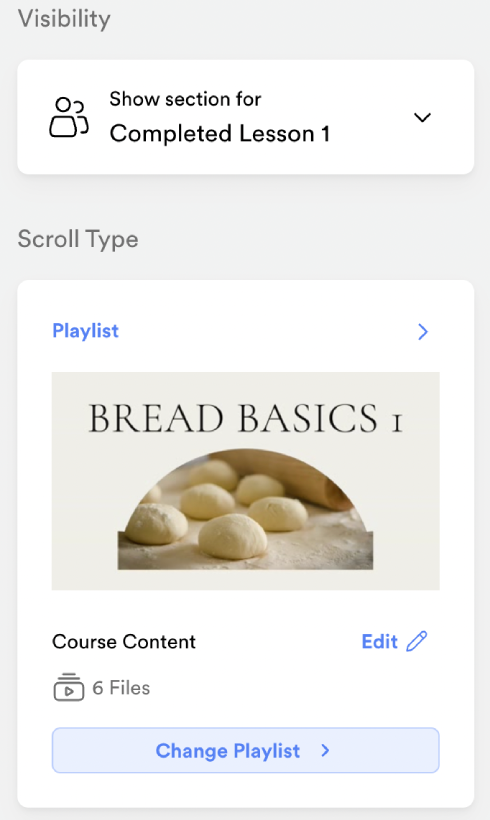Viewport: 490px width, 820px height.
Task: Click the people icon in Visibility card
Action: (69, 117)
